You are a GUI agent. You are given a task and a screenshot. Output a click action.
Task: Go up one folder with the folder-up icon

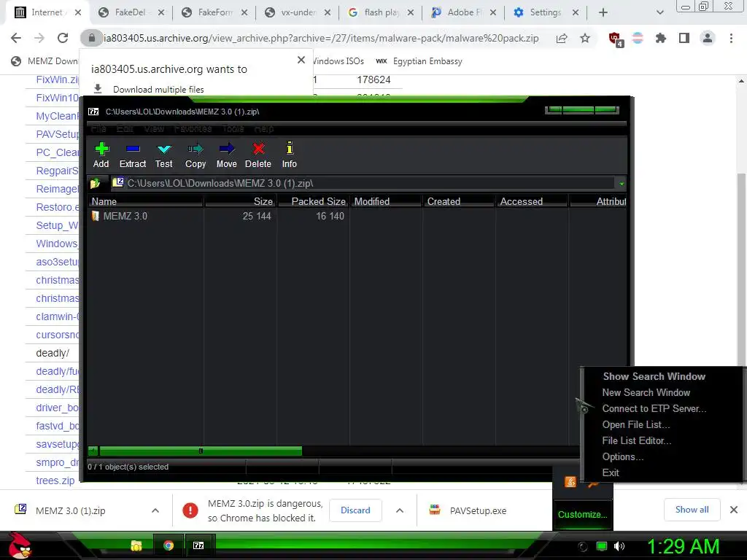click(x=95, y=183)
